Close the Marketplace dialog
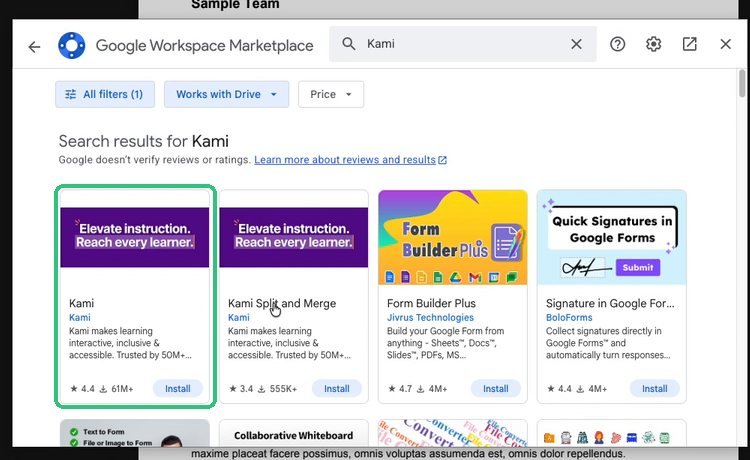The height and width of the screenshot is (460, 750). 725,44
